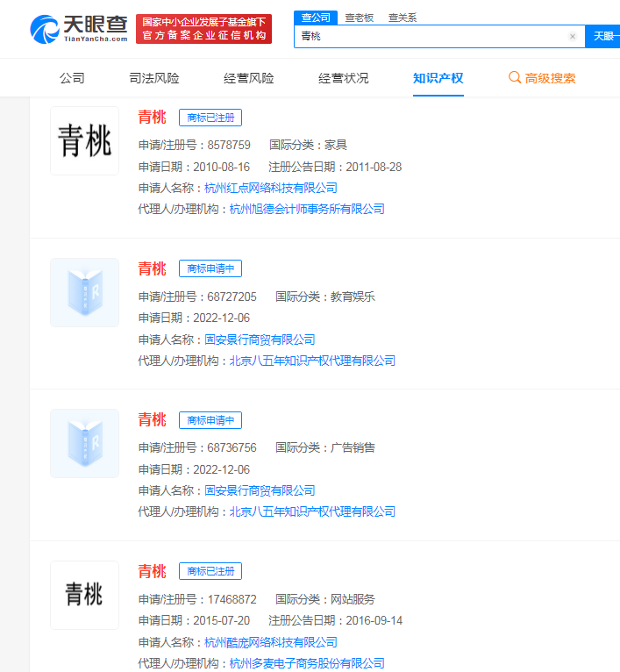
Task: Click the placeholder image for trademark 68736756
Action: 84,443
